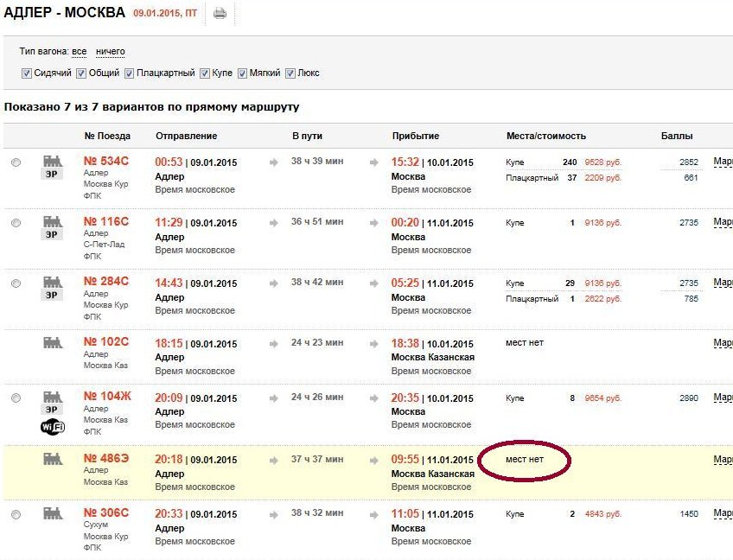
Task: Toggle the Плацкартный checkbox
Action: 130,73
